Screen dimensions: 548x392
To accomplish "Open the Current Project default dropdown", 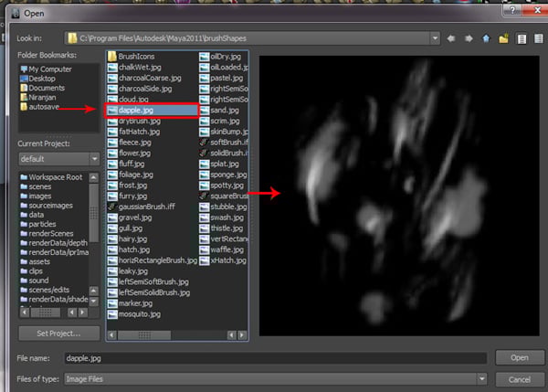I will click(x=94, y=159).
